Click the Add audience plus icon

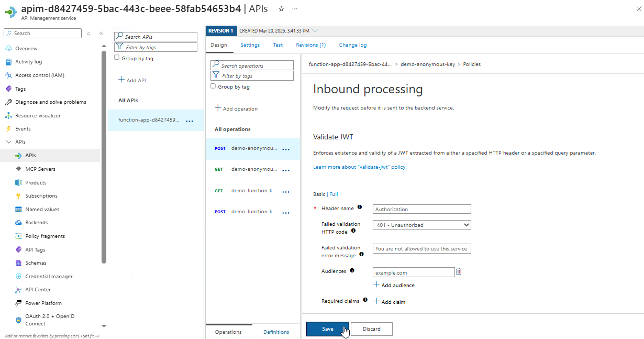point(376,285)
